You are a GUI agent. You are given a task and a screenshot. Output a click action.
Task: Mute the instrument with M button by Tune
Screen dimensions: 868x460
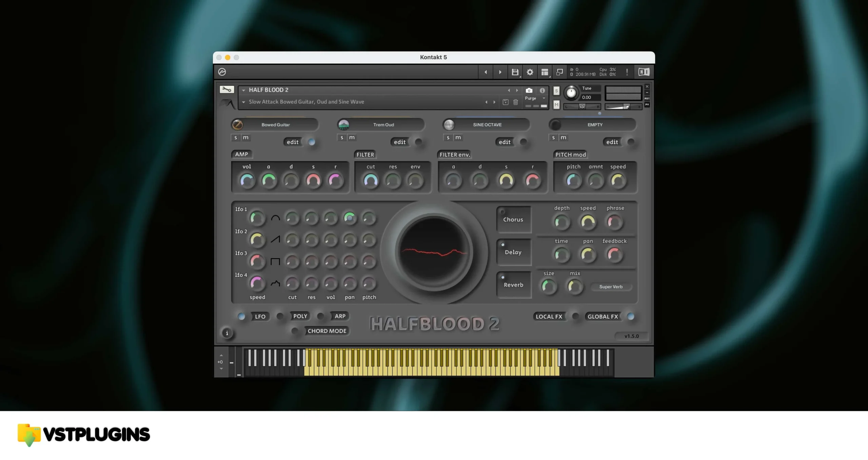[556, 105]
